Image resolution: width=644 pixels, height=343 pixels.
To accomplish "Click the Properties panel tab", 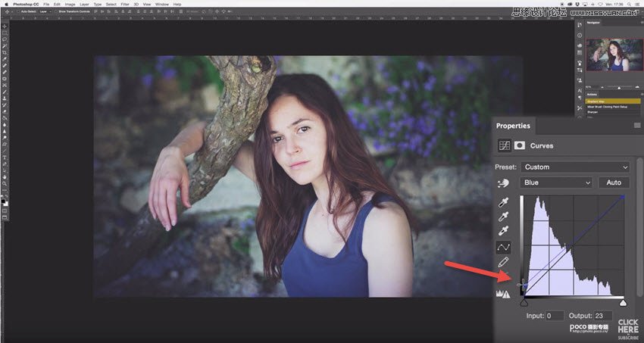I will click(513, 126).
